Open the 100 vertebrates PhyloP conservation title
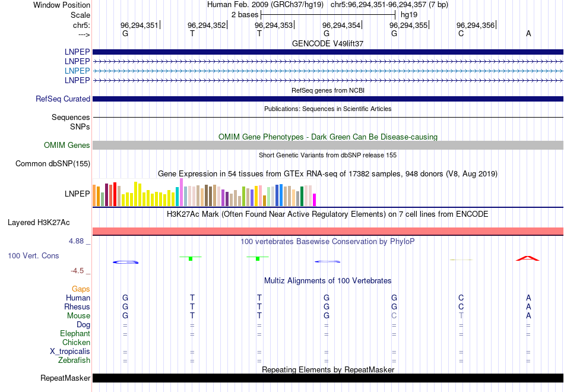 coord(328,242)
